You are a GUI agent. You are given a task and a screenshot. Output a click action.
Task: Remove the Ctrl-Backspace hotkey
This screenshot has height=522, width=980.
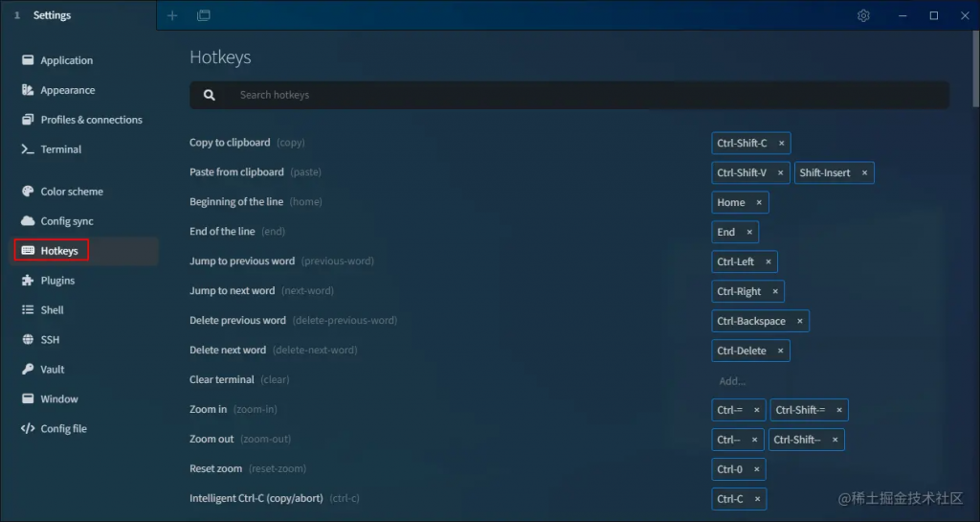[799, 321]
